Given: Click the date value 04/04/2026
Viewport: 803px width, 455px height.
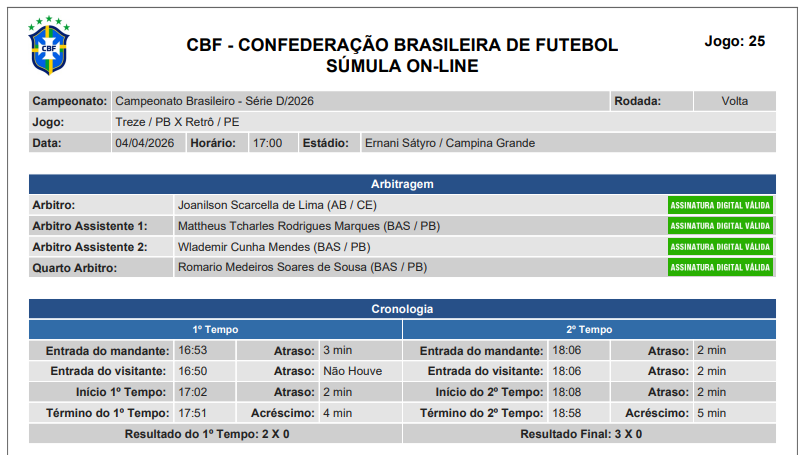Looking at the screenshot, I should (x=145, y=143).
